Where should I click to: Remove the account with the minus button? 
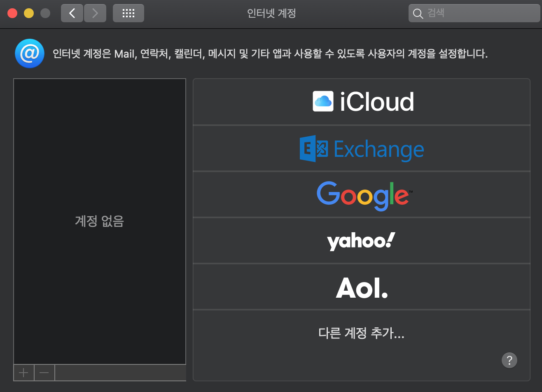pyautogui.click(x=44, y=373)
